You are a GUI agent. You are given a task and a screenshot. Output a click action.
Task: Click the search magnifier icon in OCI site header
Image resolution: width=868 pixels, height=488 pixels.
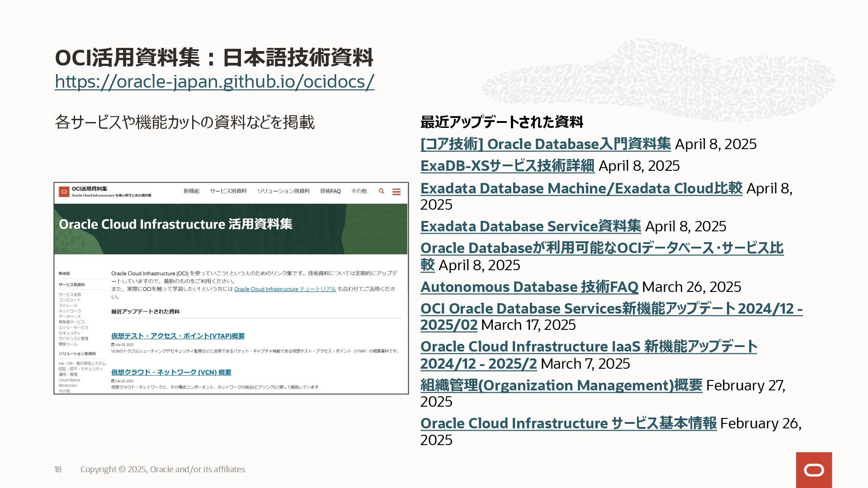382,191
